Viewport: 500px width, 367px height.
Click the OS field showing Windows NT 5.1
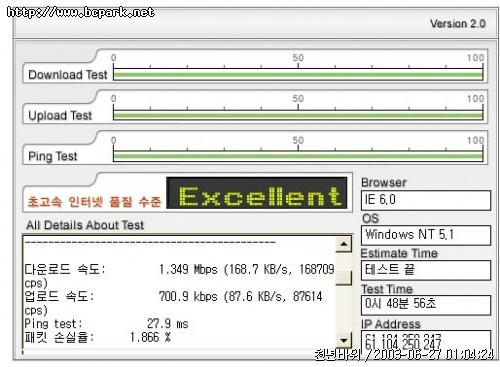pyautogui.click(x=426, y=235)
